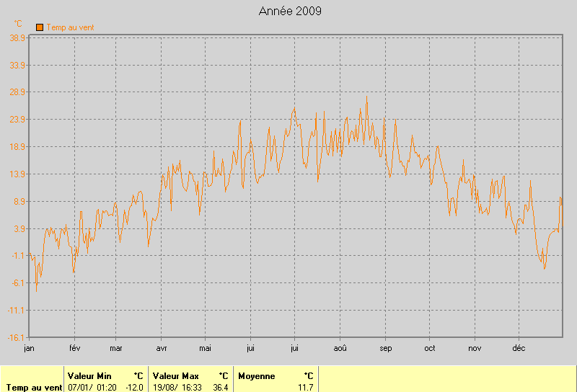Image resolution: width=577 pixels, height=392 pixels.
Task: Click the -16.1 y-axis value label
Action: pos(17,337)
